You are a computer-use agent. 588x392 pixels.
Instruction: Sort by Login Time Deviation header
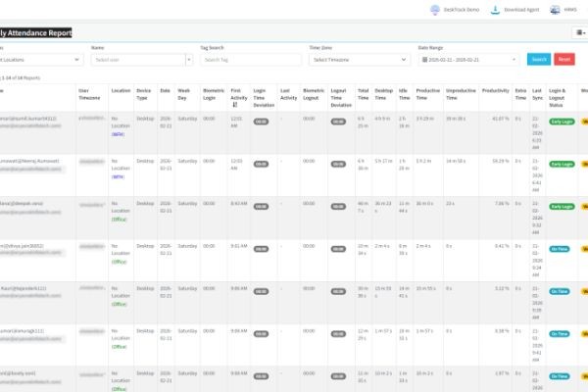point(264,98)
